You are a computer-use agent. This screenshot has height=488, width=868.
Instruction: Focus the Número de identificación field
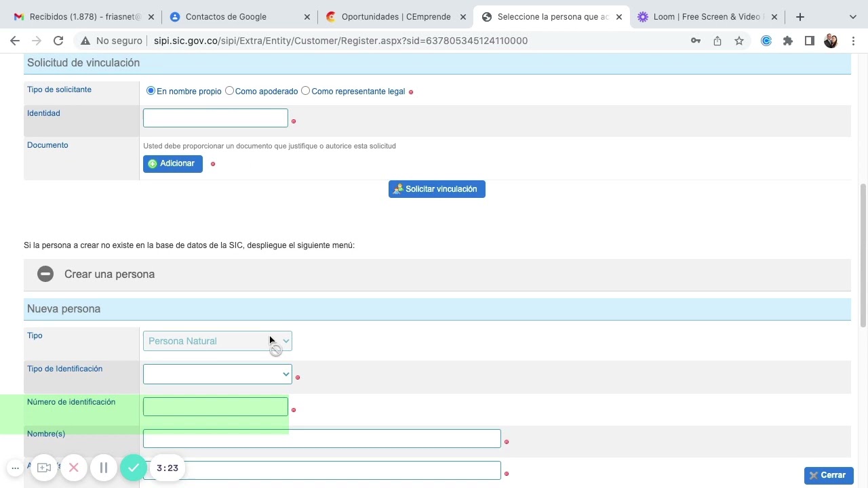216,407
